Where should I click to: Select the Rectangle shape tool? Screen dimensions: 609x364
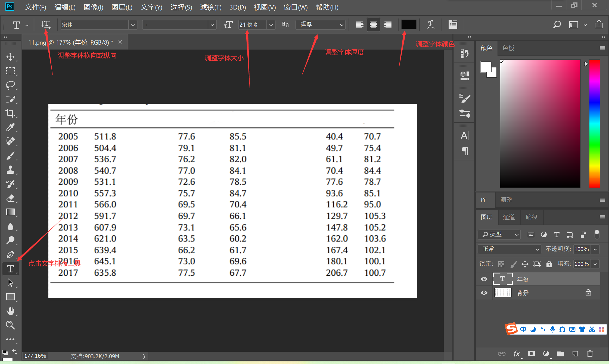pos(10,297)
